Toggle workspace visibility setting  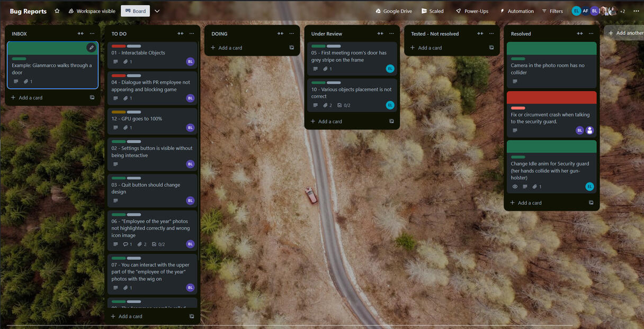pyautogui.click(x=92, y=11)
